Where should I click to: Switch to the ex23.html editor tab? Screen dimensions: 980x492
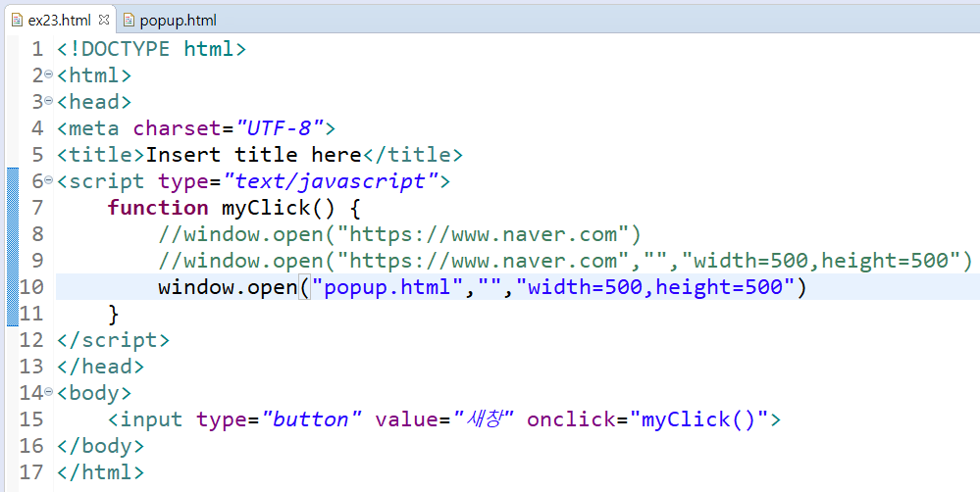click(x=60, y=20)
